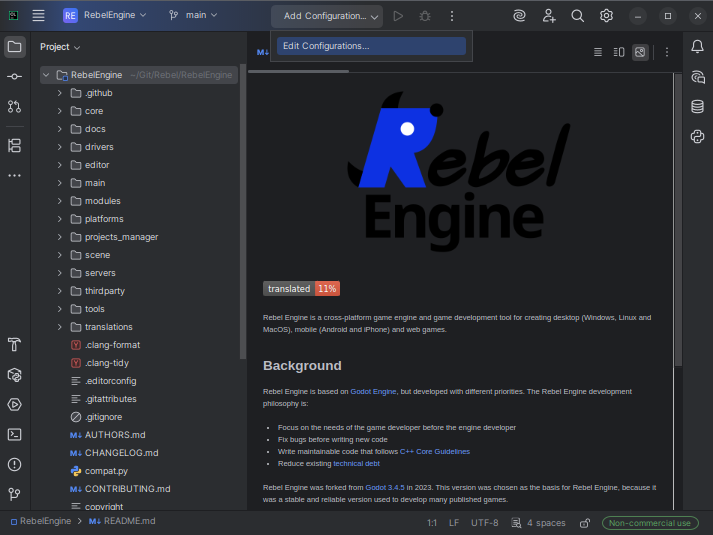
Task: Expand the translations folder
Action: 60,327
